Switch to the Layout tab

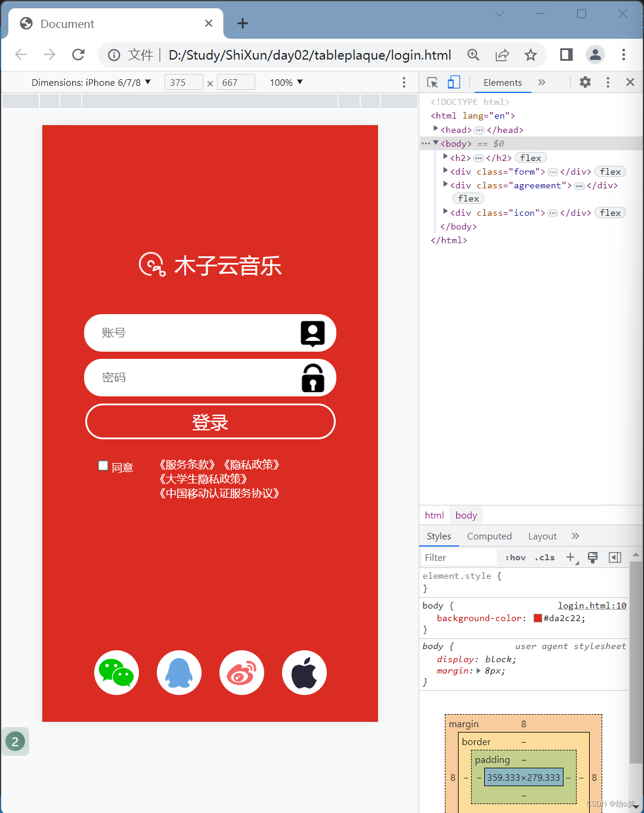point(542,536)
